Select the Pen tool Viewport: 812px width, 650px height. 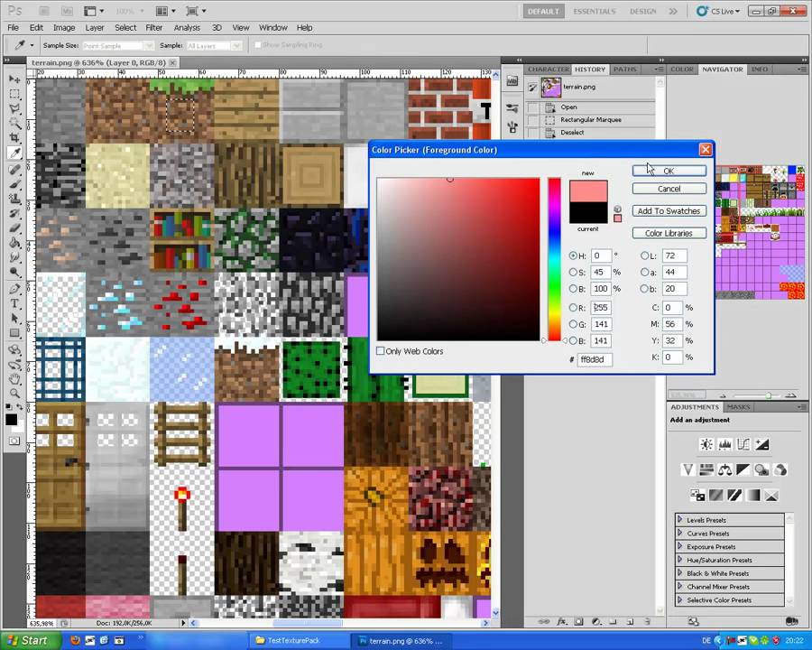(14, 289)
